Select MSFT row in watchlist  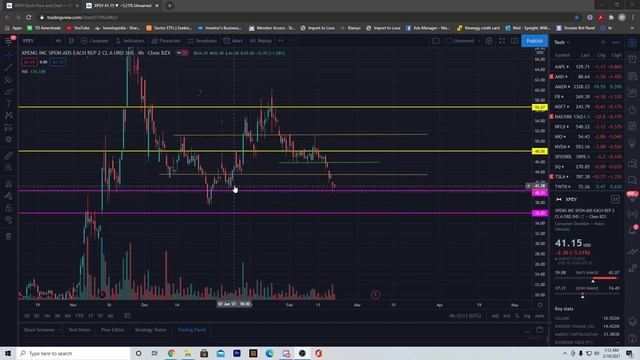click(587, 107)
